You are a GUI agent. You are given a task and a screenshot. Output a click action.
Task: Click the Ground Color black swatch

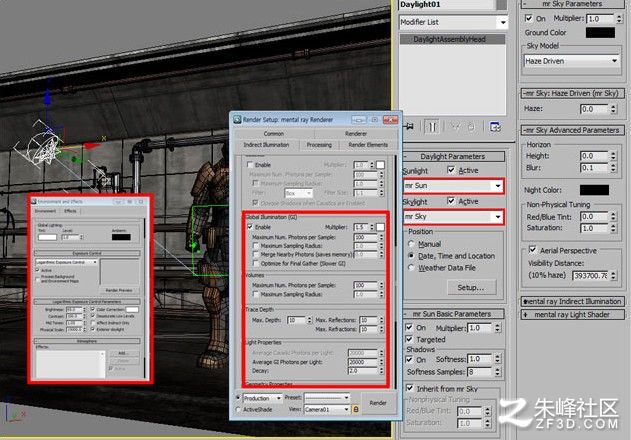tap(600, 33)
